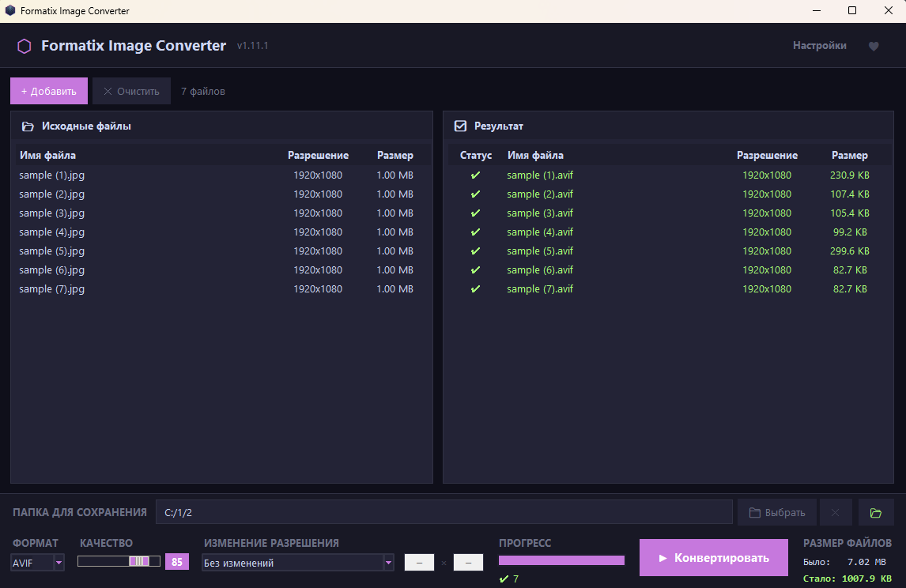The width and height of the screenshot is (906, 588).
Task: Click the app icon in the title bar
Action: 9,10
